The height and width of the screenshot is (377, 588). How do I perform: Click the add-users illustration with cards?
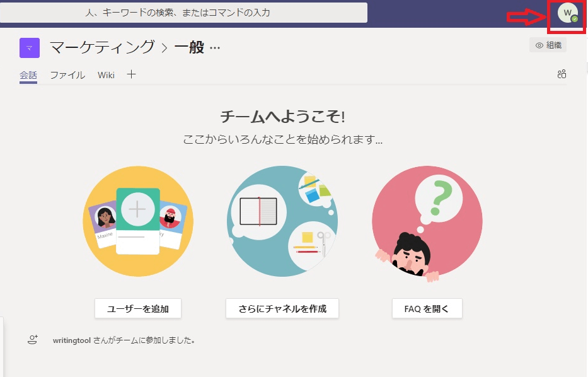(138, 221)
